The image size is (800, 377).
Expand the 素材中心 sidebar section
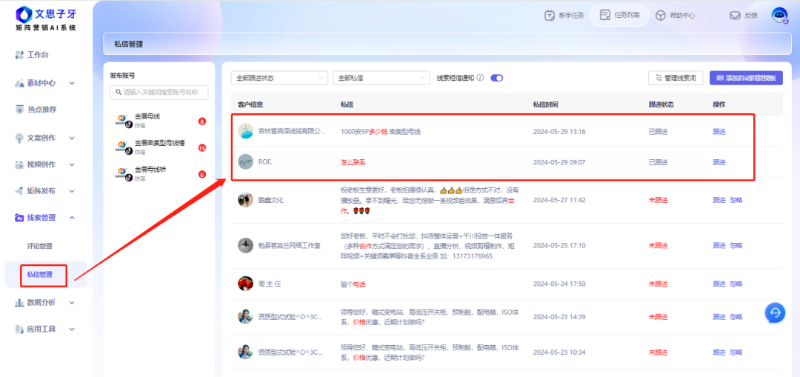(45, 83)
